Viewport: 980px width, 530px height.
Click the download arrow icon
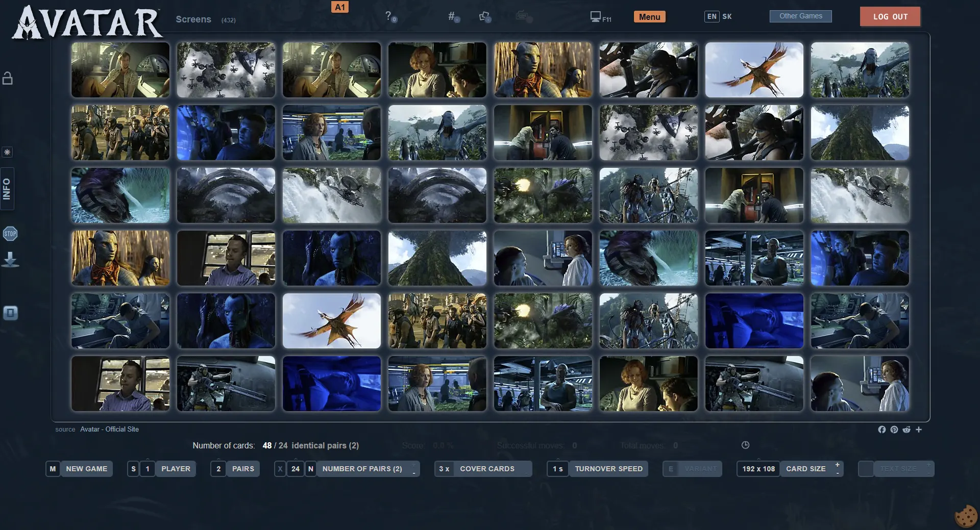[10, 260]
